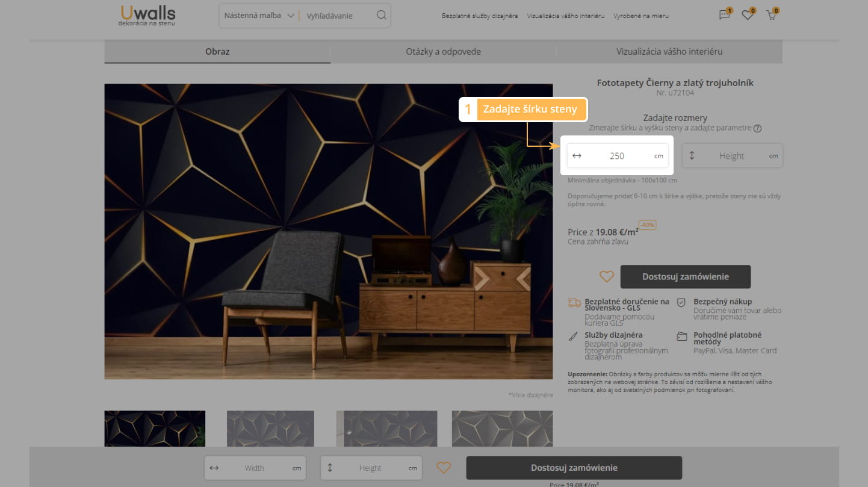The height and width of the screenshot is (487, 868).
Task: Switch to the Obraz tab
Action: tap(217, 52)
